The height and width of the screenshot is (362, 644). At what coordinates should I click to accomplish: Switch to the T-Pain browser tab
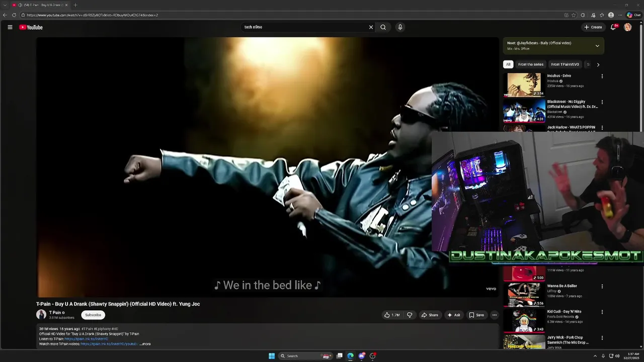(x=39, y=5)
